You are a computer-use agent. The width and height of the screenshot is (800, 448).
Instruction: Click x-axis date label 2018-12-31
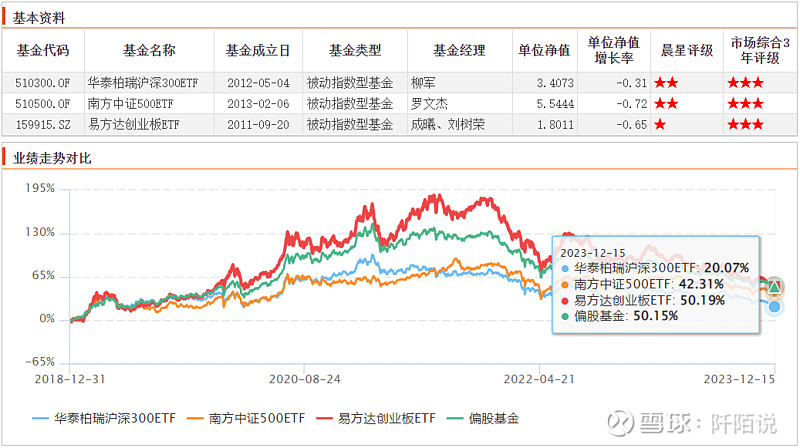pyautogui.click(x=69, y=379)
